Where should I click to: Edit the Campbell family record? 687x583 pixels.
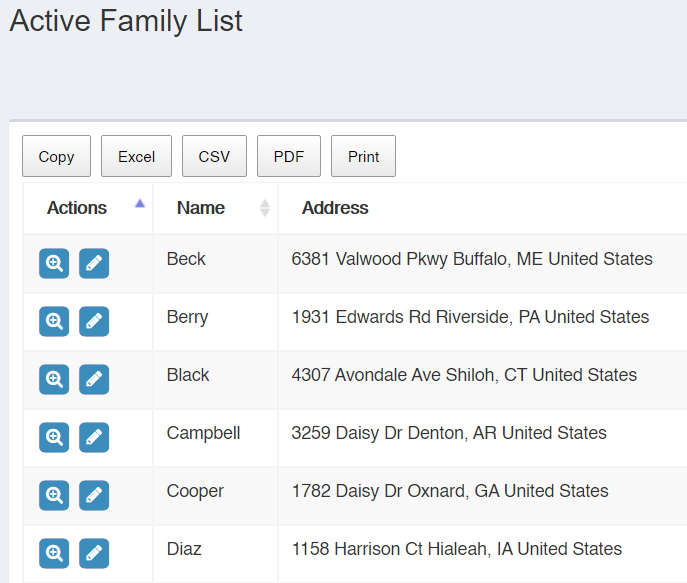point(94,437)
